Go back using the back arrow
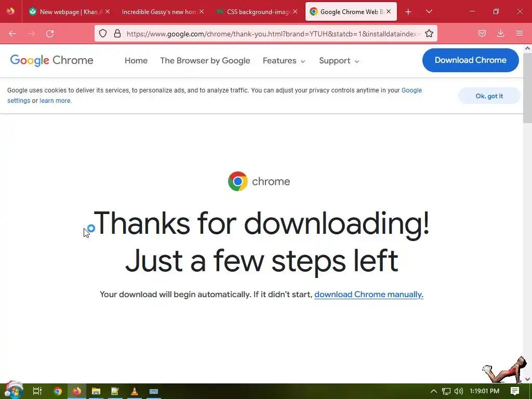Viewport: 532px width, 399px height. coord(12,34)
